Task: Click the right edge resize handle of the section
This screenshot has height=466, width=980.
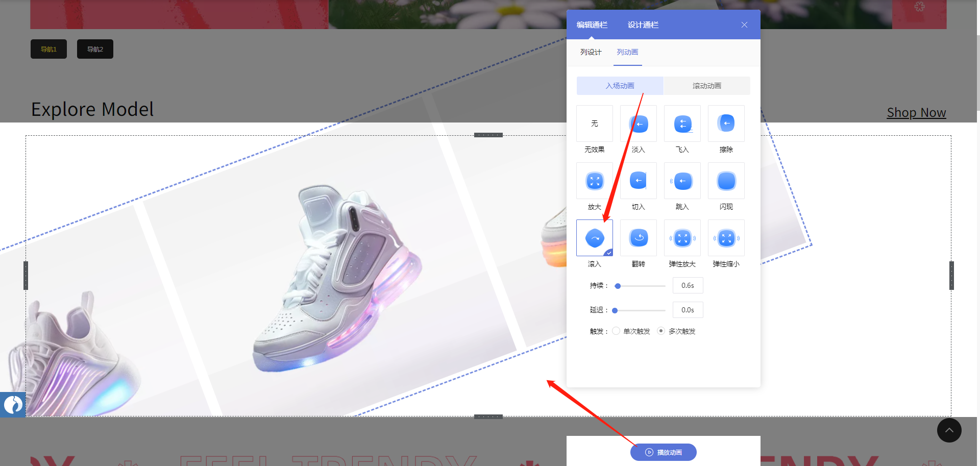Action: (951, 276)
